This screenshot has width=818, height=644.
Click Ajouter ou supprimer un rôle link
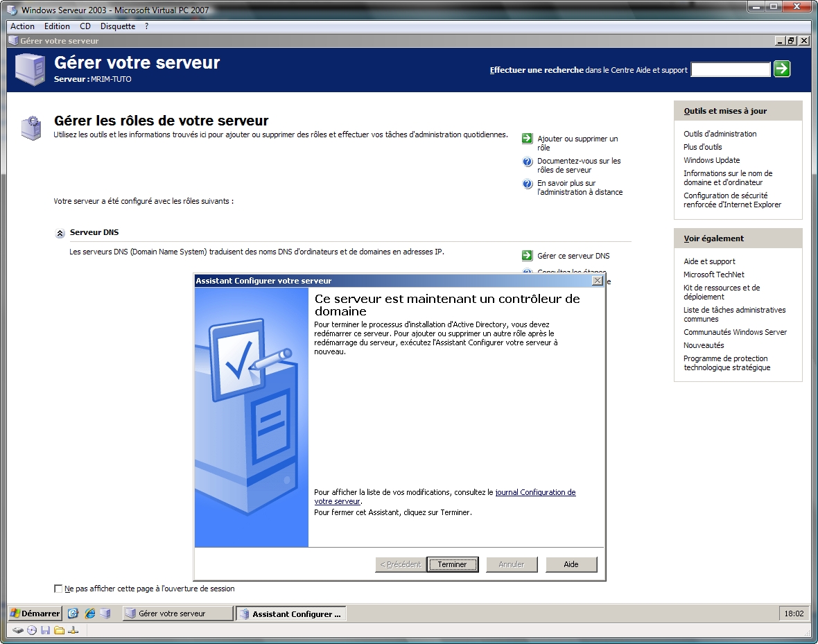577,143
